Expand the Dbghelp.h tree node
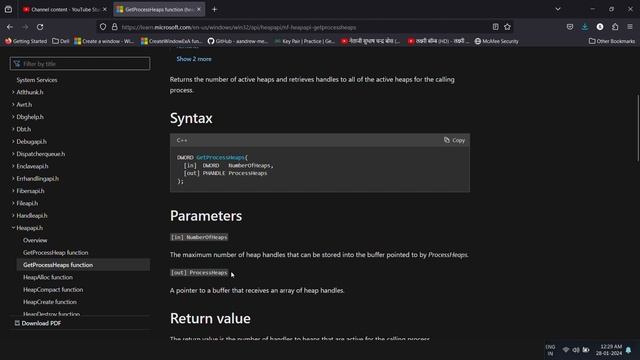The image size is (640, 360). tap(13, 117)
